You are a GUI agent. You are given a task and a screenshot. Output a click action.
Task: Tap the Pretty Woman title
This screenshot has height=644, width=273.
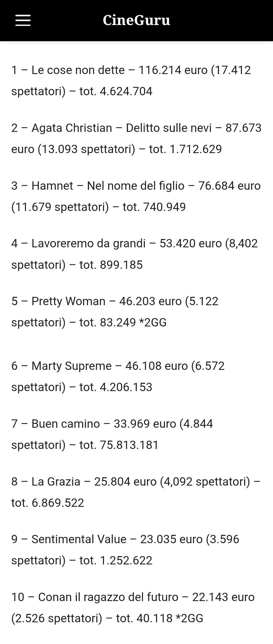(68, 301)
